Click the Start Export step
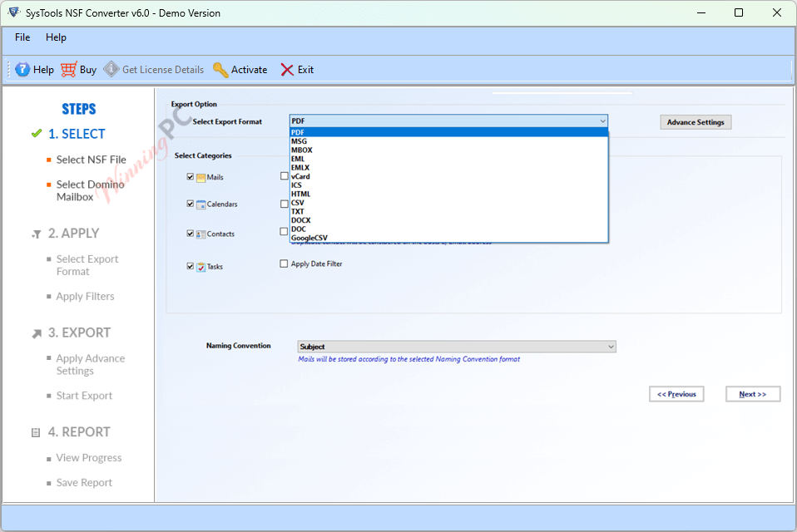Screen dimensions: 797x532 (84, 396)
